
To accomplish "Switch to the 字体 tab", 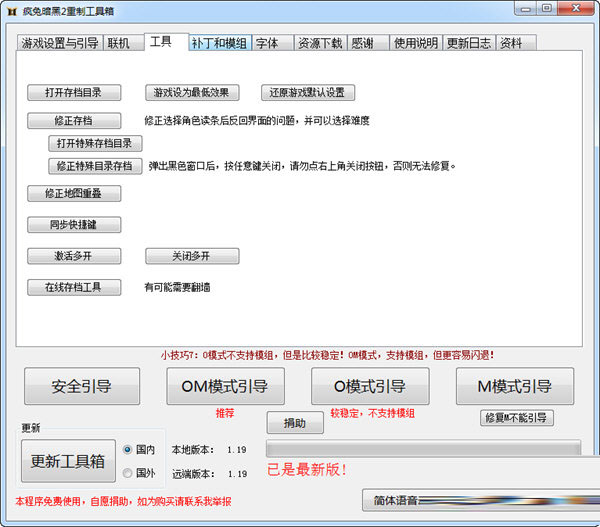I will click(272, 43).
